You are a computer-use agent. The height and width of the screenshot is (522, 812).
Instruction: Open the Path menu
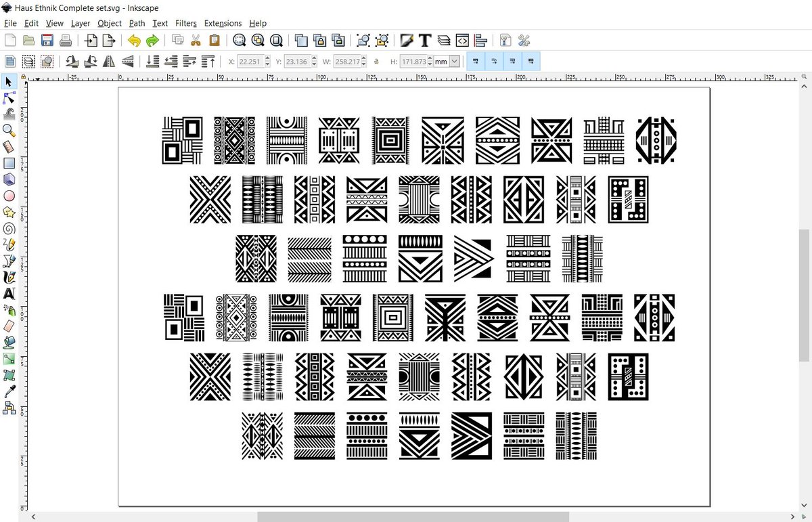[x=137, y=23]
